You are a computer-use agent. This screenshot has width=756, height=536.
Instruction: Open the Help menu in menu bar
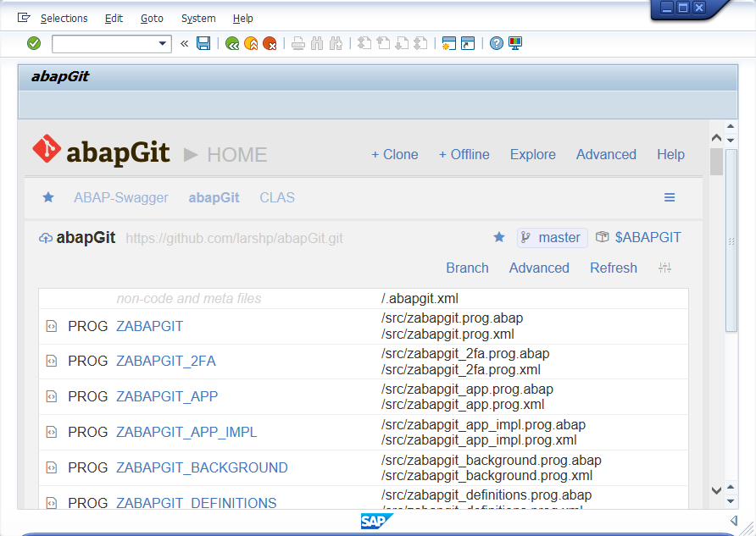[242, 19]
